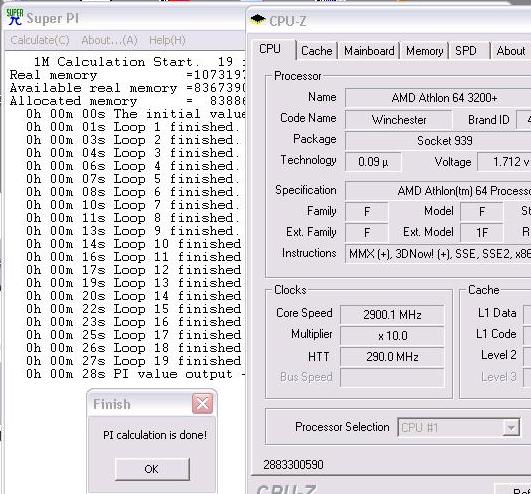This screenshot has width=531, height=494.
Task: Click the Super PI application icon
Action: click(x=15, y=17)
